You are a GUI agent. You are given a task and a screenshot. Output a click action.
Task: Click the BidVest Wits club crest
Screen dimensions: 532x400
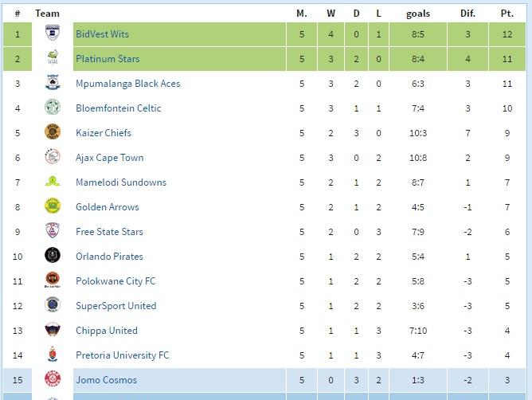53,33
